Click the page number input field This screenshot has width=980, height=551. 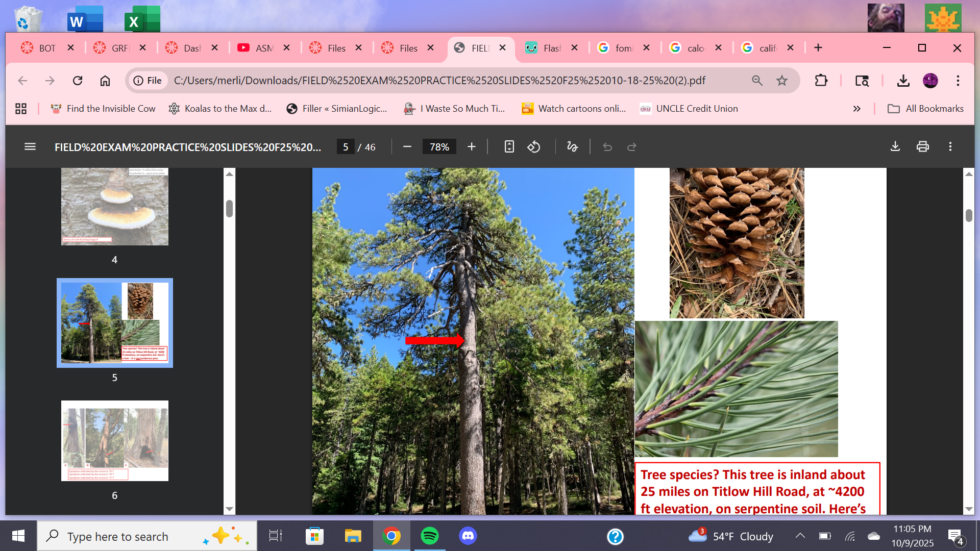tap(346, 147)
